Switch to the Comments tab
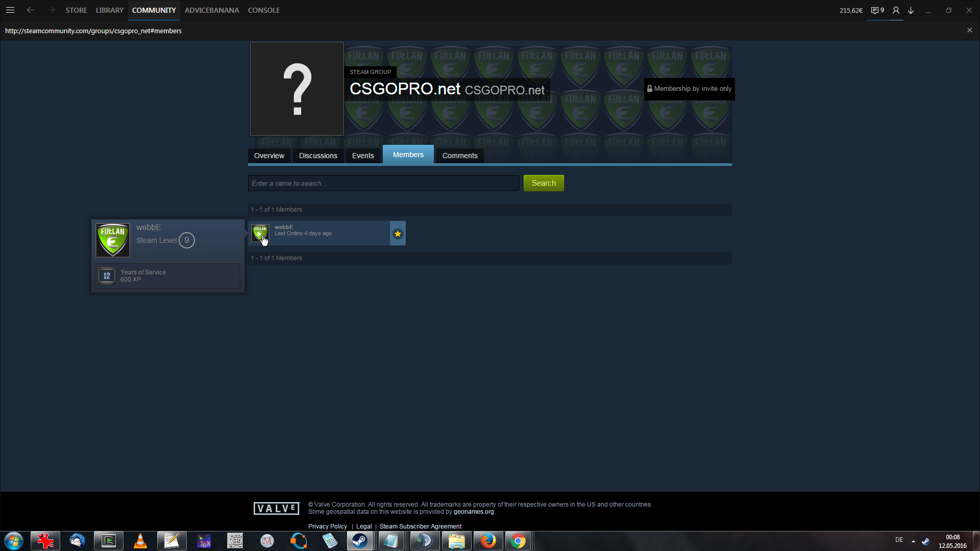Image resolution: width=980 pixels, height=551 pixels. (459, 156)
